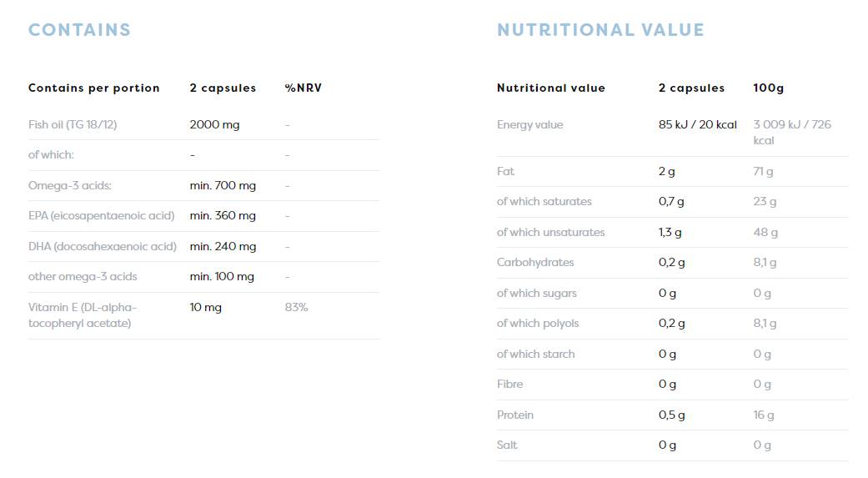Click the 83% NRV value

coord(296,307)
